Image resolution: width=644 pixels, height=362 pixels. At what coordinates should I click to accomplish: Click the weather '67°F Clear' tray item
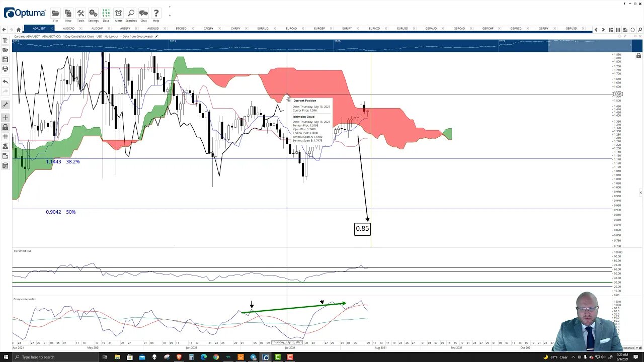tap(556, 357)
